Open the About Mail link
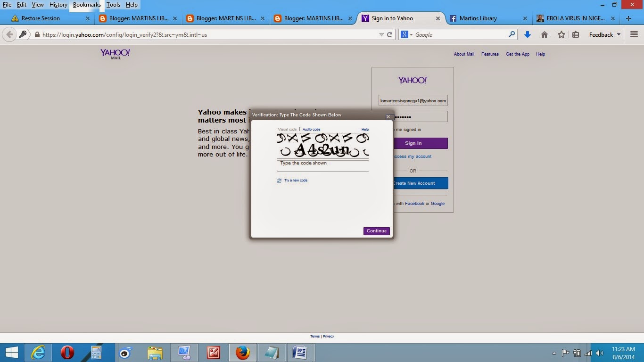The width and height of the screenshot is (644, 362). click(464, 54)
